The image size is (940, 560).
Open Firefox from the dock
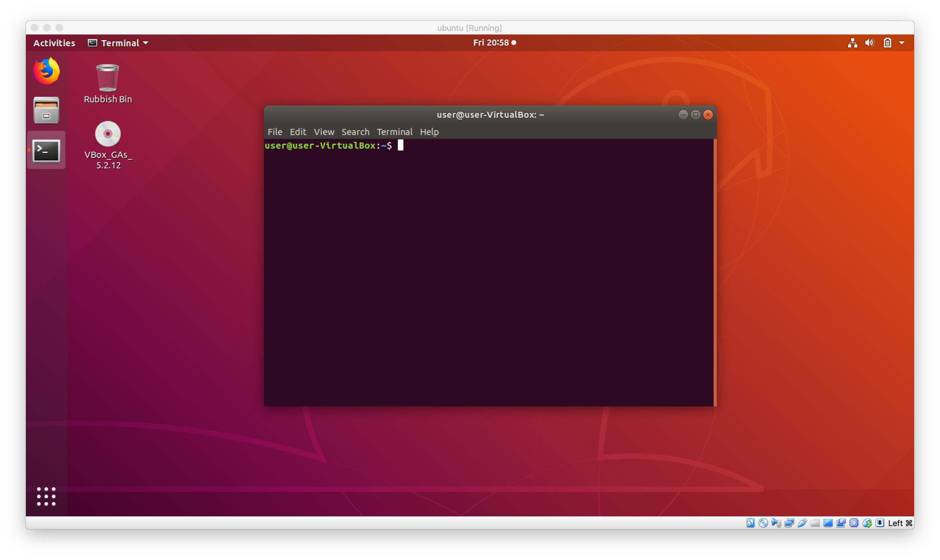(47, 71)
